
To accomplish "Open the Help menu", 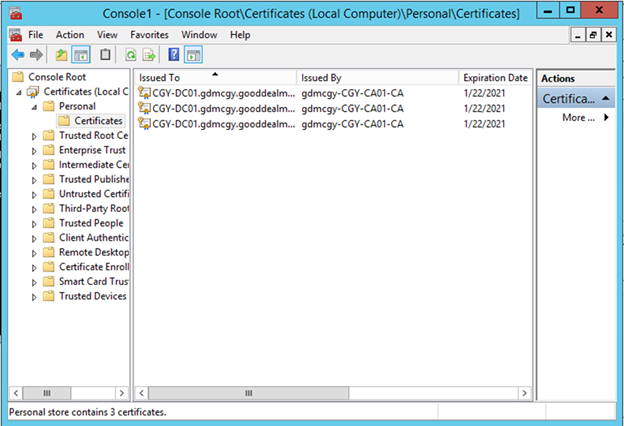I will click(240, 35).
